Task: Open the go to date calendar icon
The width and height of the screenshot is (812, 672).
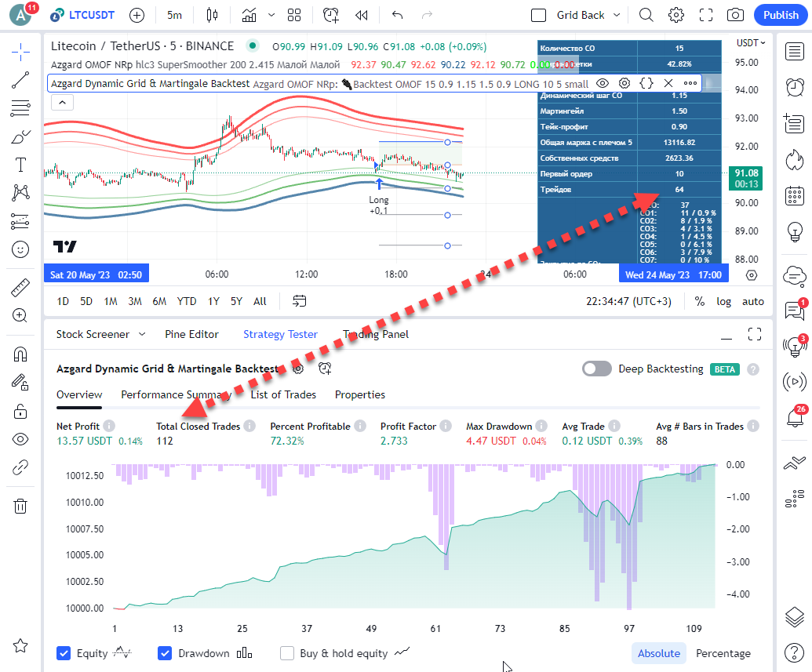Action: point(300,301)
